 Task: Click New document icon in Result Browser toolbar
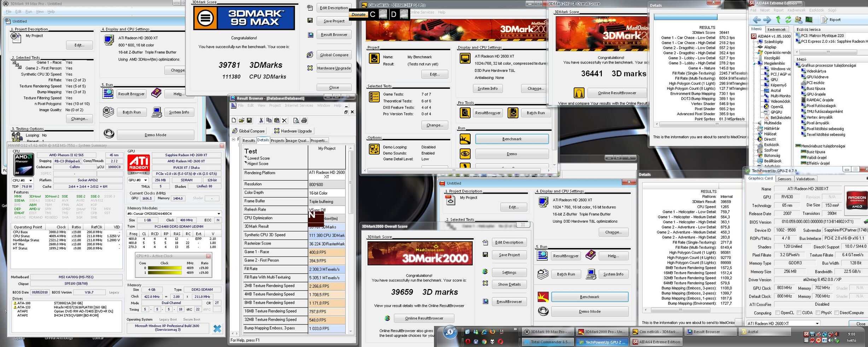(234, 120)
